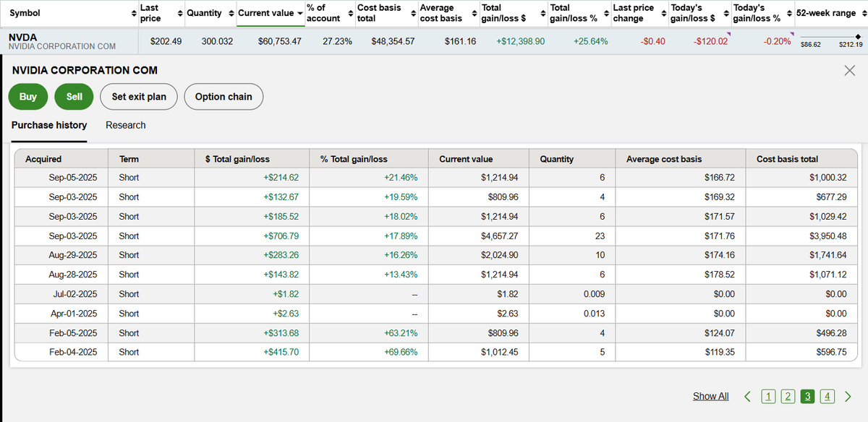Click the Apr-01-2025 acquired date
Viewport: 868px width, 422px height.
[74, 314]
